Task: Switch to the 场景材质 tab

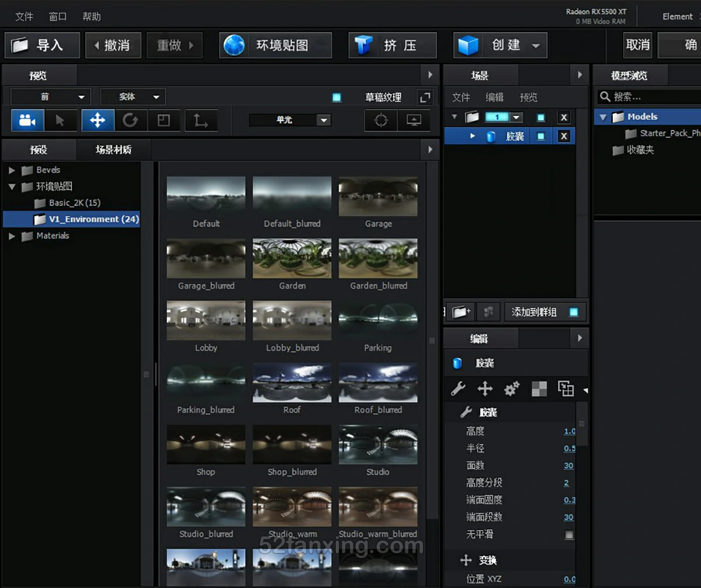Action: 114,149
